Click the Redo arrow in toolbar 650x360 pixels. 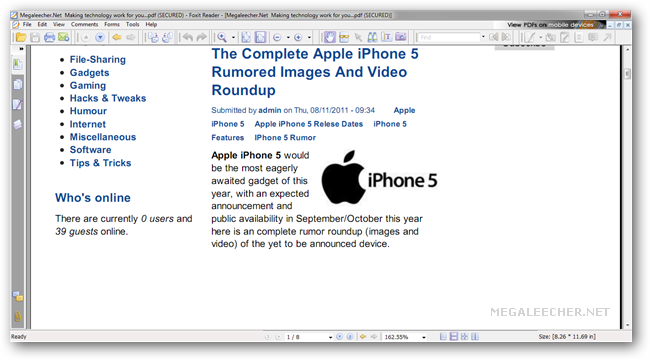pos(201,37)
